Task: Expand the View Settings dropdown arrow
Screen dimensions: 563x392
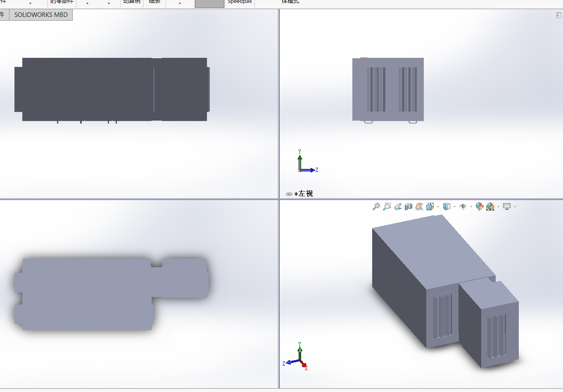Action: 515,207
